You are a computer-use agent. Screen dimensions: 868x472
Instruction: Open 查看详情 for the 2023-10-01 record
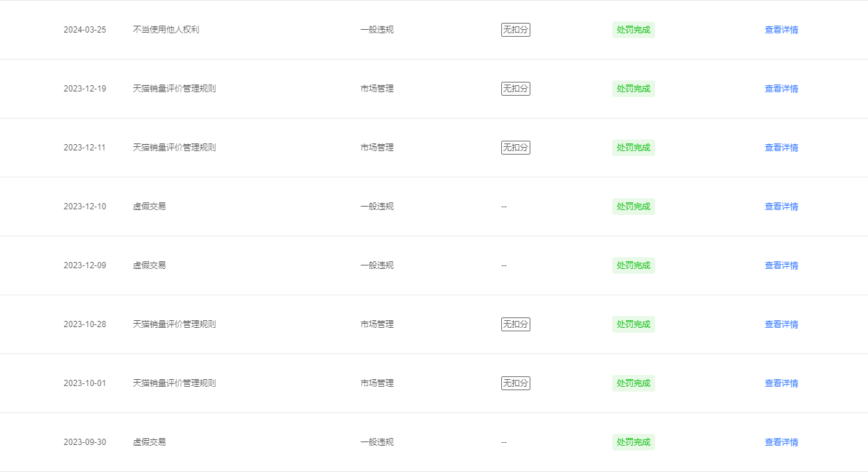point(781,383)
